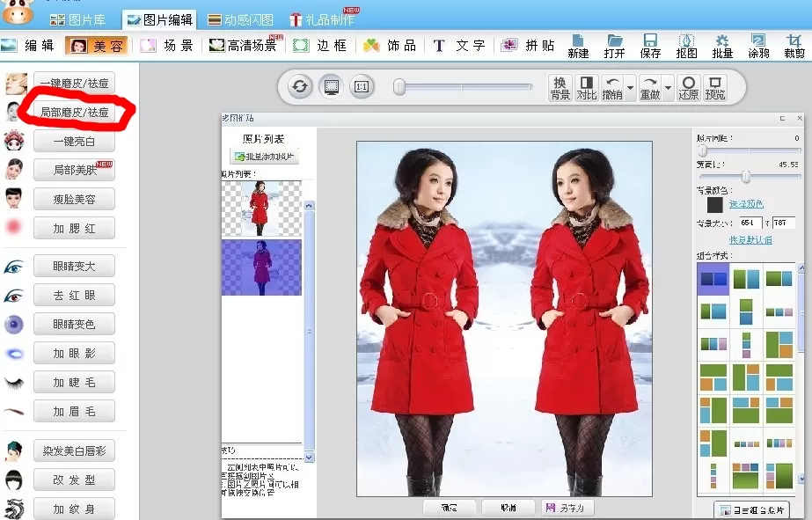812x520 pixels.
Task: Click the 组合样式 list scroll-up arrow
Action: (x=801, y=267)
